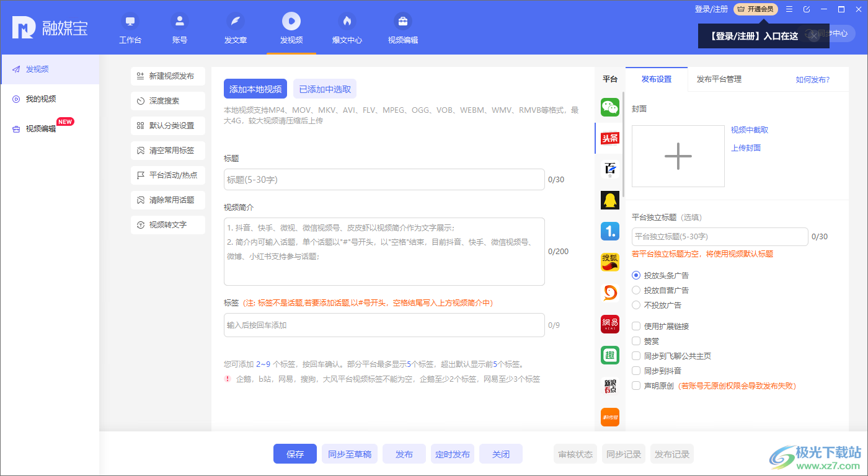The width and height of the screenshot is (868, 476).
Task: Select the WeChat platform icon
Action: [x=610, y=107]
